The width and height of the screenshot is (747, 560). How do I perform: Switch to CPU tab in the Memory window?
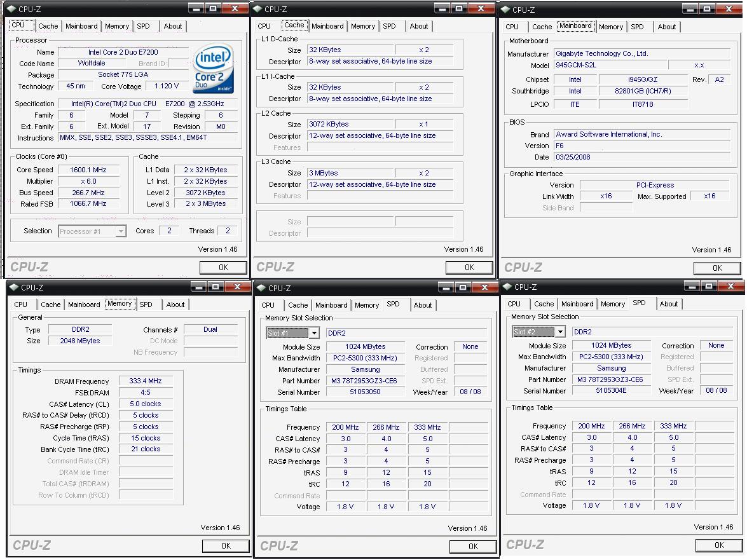[20, 304]
